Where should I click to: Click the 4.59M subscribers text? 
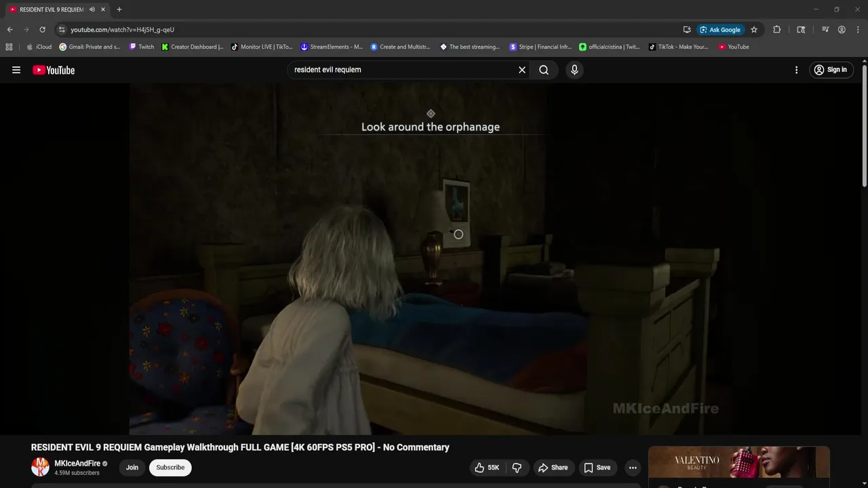pos(77,473)
